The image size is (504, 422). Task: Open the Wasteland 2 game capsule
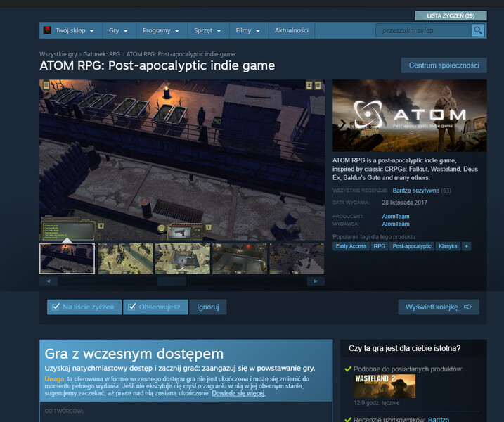(385, 386)
